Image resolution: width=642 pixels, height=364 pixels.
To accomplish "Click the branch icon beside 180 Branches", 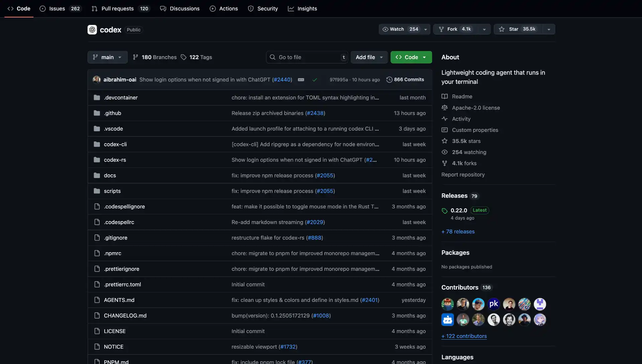I will 135,57.
